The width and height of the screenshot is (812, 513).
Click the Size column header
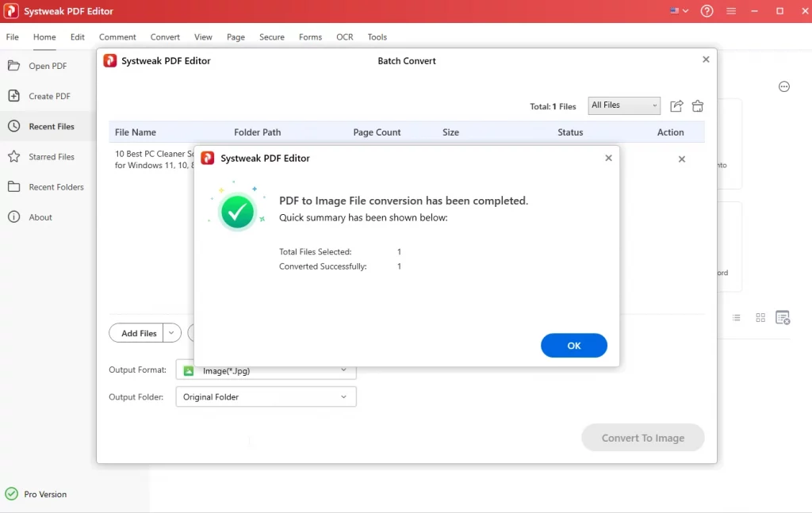450,132
